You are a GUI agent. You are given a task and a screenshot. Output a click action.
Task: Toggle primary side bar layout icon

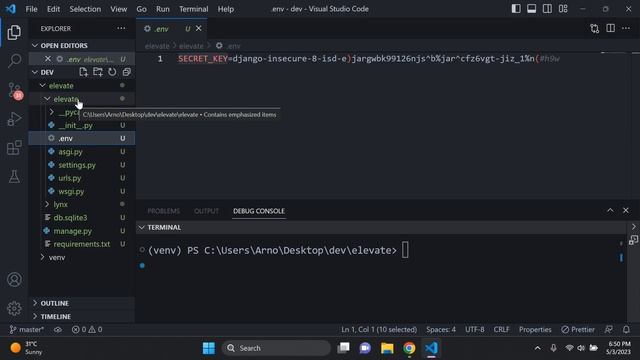[x=516, y=9]
